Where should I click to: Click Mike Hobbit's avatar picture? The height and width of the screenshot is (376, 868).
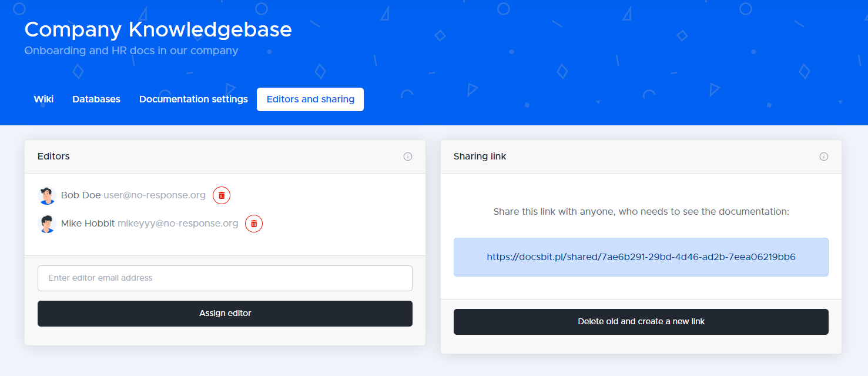(47, 224)
